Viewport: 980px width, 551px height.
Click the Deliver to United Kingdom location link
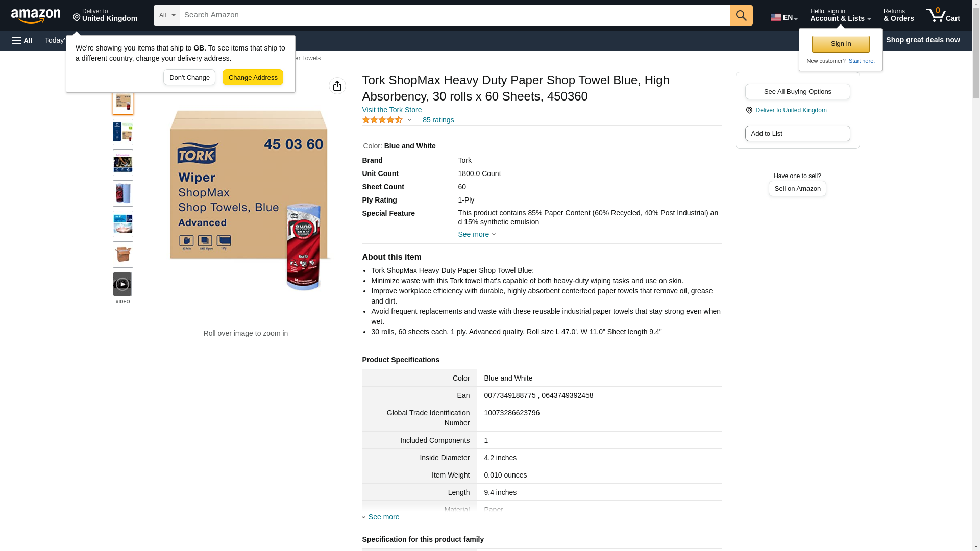790,110
